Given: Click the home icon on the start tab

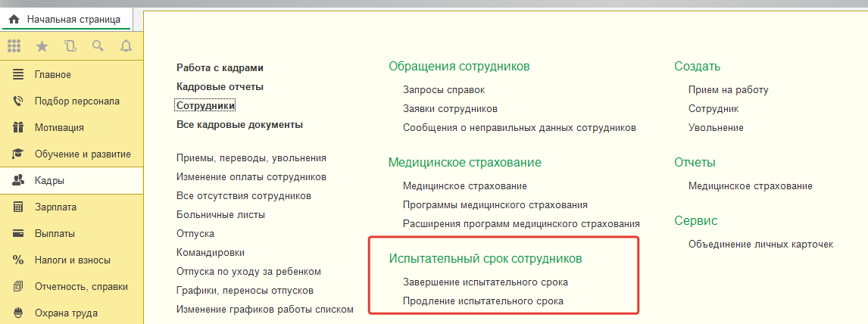Looking at the screenshot, I should (14, 20).
